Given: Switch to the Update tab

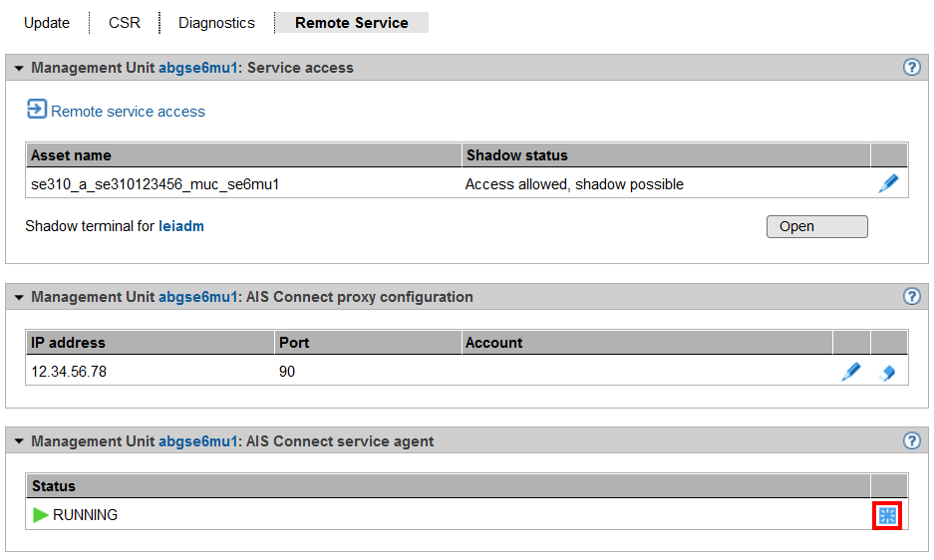Looking at the screenshot, I should [x=47, y=23].
